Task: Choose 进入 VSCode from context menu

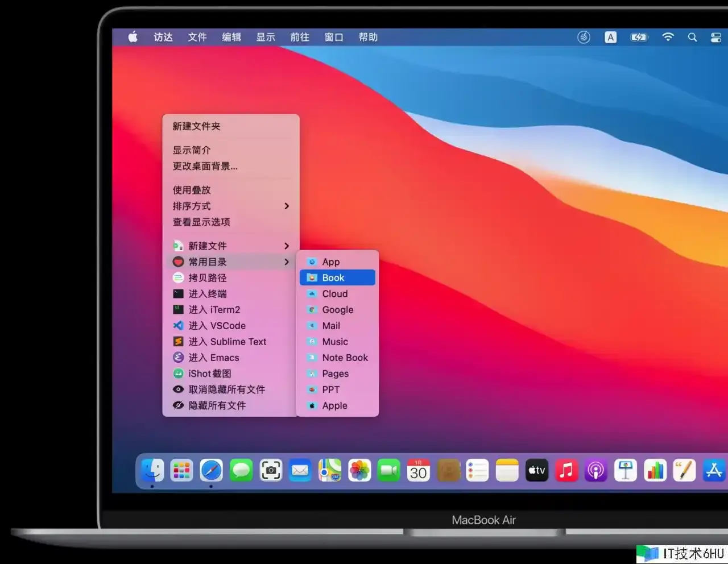Action: (x=217, y=326)
